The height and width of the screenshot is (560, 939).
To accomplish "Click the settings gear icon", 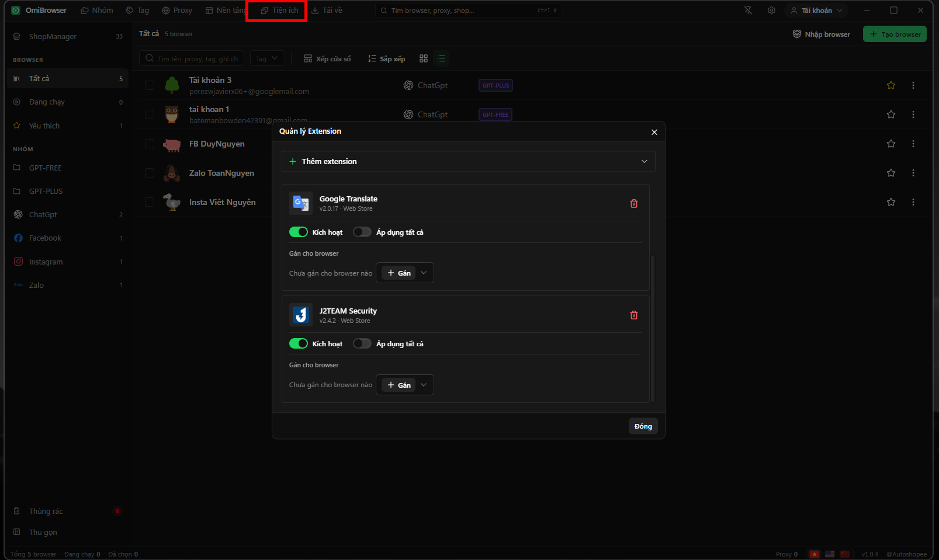I will 771,11.
